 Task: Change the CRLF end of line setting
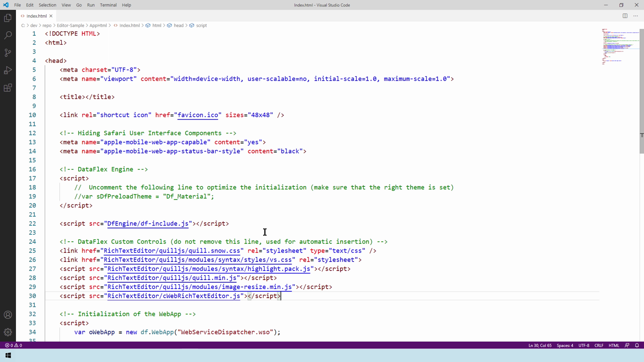pos(599,345)
